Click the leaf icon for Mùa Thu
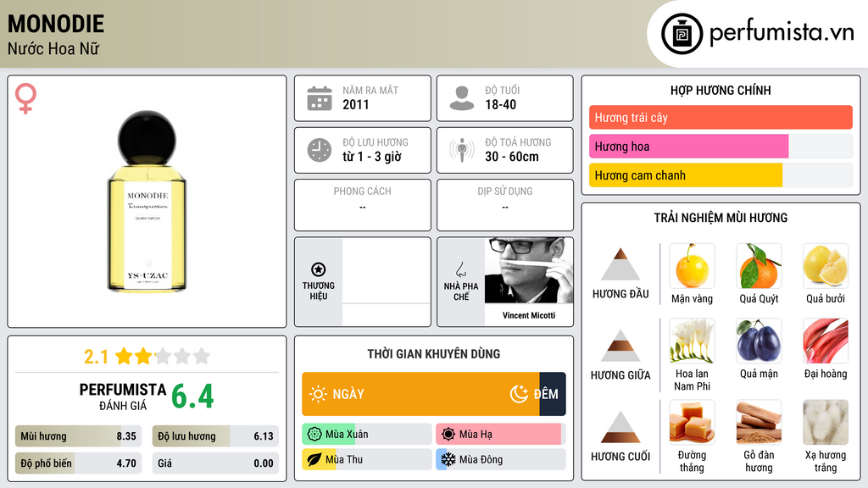This screenshot has width=868, height=488. [x=314, y=460]
